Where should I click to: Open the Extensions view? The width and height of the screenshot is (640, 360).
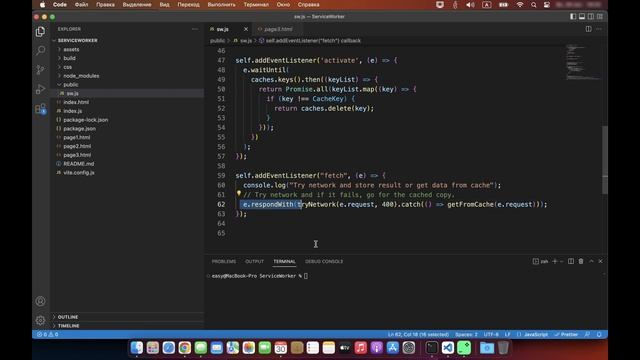[x=40, y=109]
